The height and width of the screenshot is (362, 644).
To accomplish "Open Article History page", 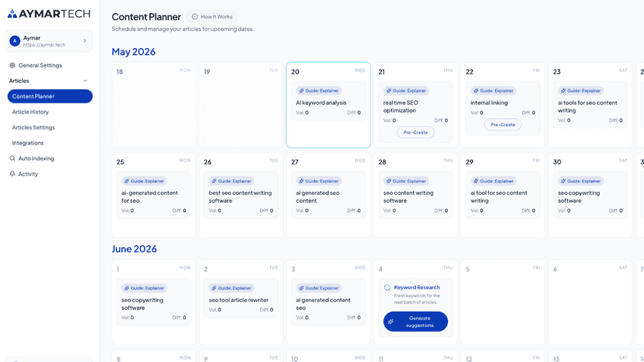I will 30,112.
